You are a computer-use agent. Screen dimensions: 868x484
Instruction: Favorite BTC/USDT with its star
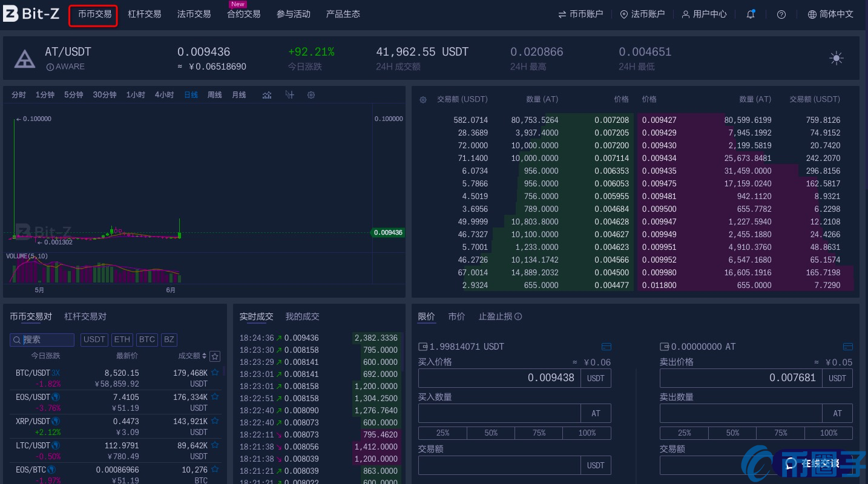[x=215, y=373]
